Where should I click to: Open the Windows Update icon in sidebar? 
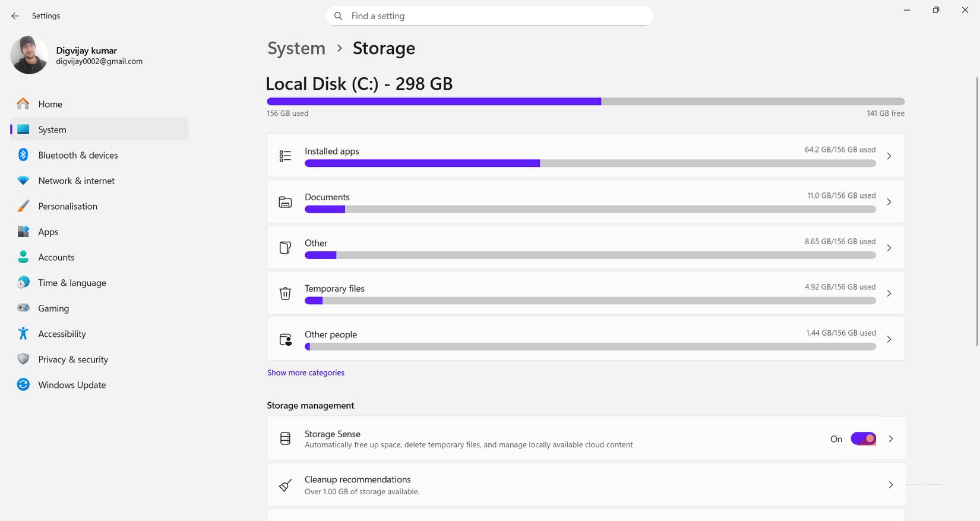tap(23, 384)
